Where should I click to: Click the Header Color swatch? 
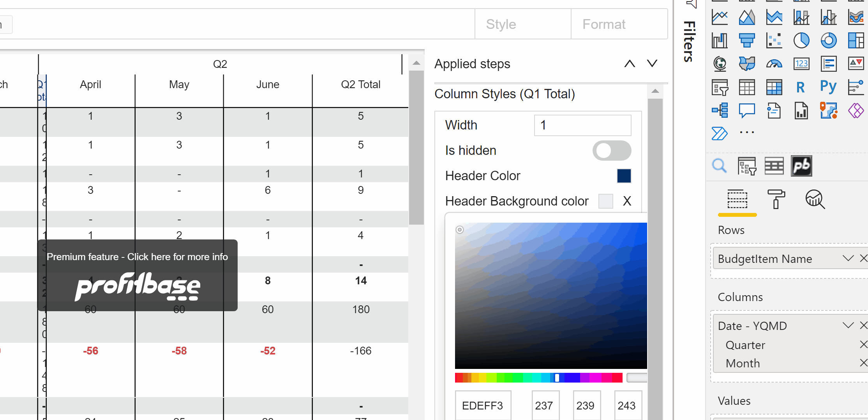(x=624, y=176)
